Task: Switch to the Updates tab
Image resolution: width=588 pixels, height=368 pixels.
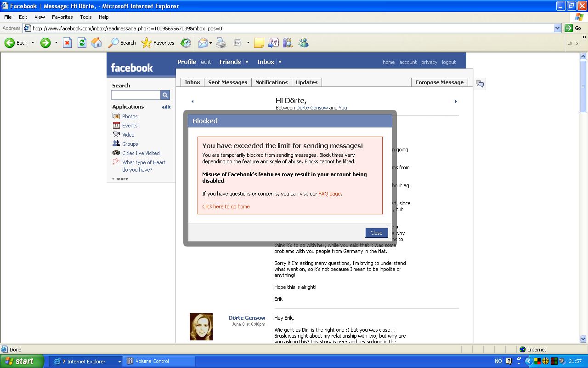Action: pyautogui.click(x=306, y=82)
